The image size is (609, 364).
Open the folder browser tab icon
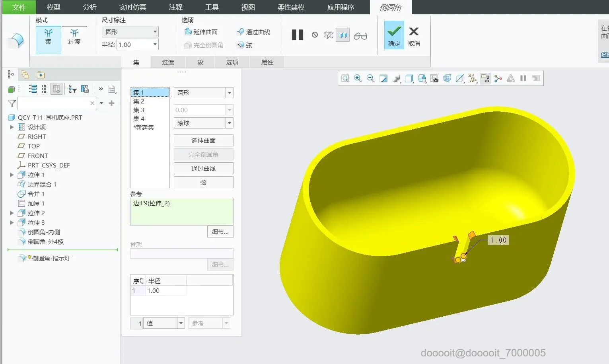click(x=25, y=74)
